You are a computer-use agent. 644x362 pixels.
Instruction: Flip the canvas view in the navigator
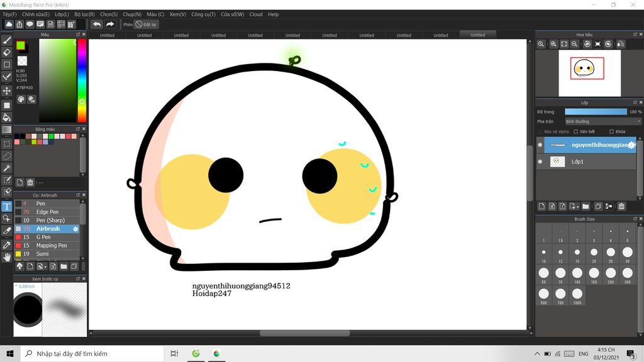tap(621, 44)
